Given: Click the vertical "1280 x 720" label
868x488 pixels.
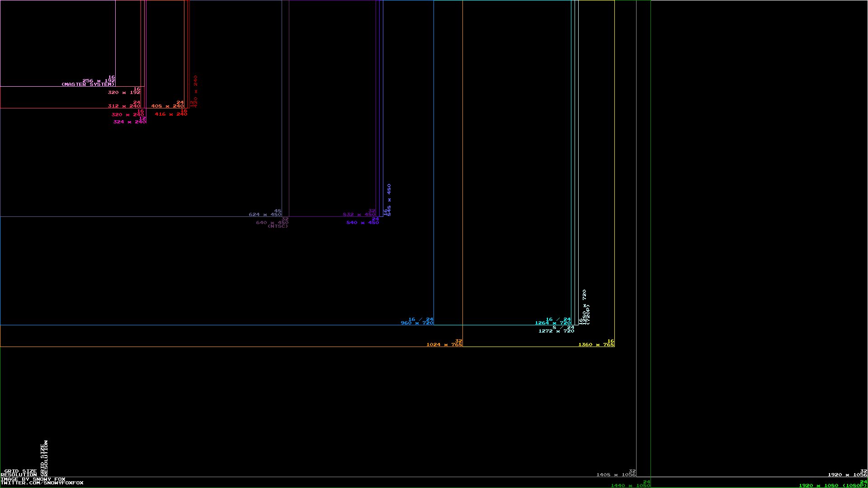Looking at the screenshot, I should point(585,307).
